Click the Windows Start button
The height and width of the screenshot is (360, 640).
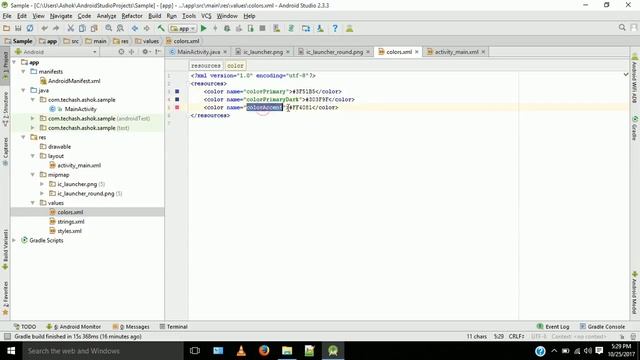(x=11, y=351)
